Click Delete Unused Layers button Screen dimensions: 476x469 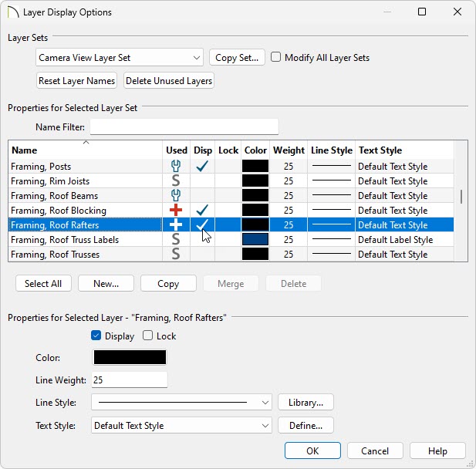point(169,81)
